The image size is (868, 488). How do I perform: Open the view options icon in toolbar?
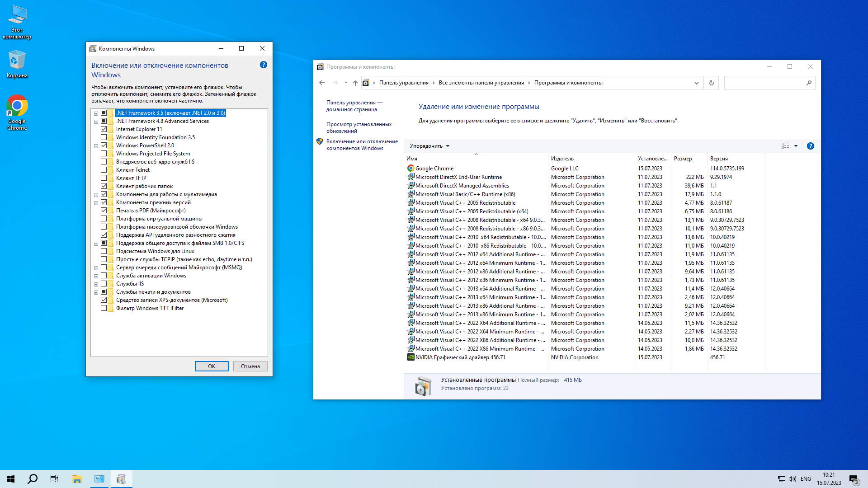pyautogui.click(x=785, y=146)
